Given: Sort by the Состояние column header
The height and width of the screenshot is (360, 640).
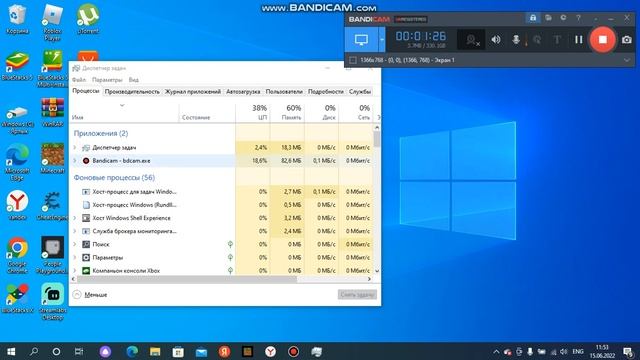Looking at the screenshot, I should pyautogui.click(x=207, y=113).
